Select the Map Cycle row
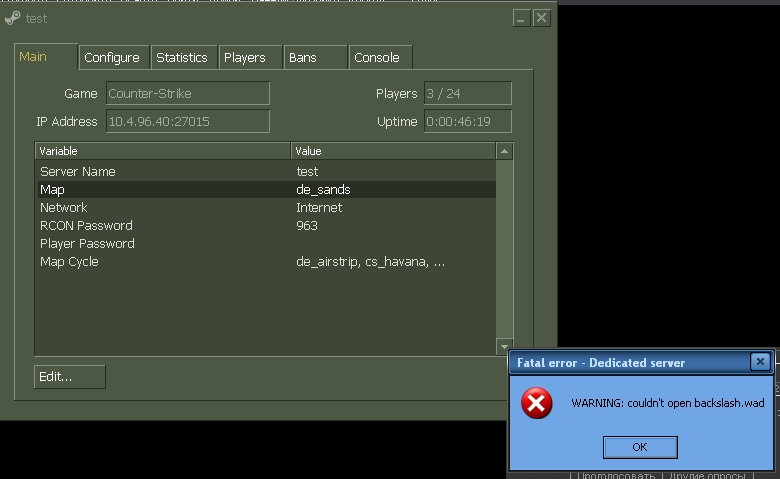This screenshot has height=479, width=780. point(266,262)
